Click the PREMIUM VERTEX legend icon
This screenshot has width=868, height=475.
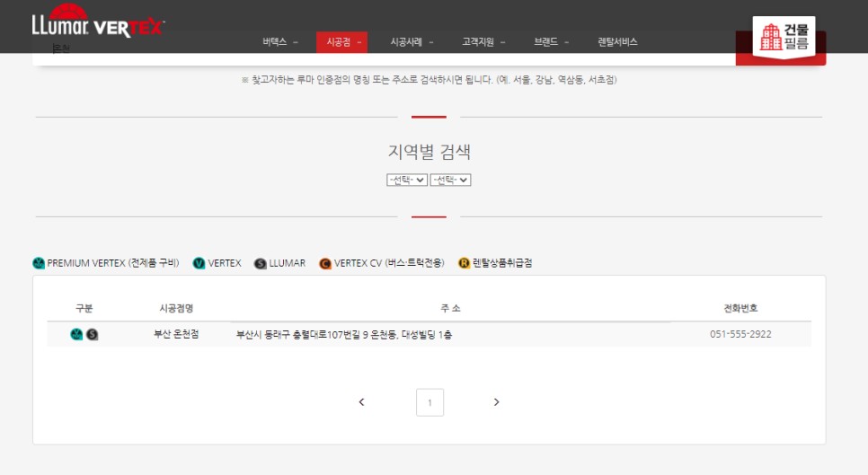(x=39, y=263)
